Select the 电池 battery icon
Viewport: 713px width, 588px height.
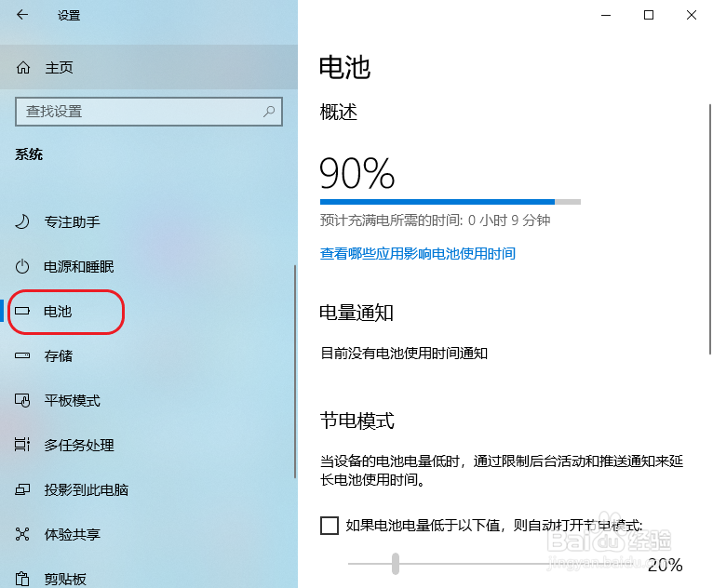coord(22,312)
